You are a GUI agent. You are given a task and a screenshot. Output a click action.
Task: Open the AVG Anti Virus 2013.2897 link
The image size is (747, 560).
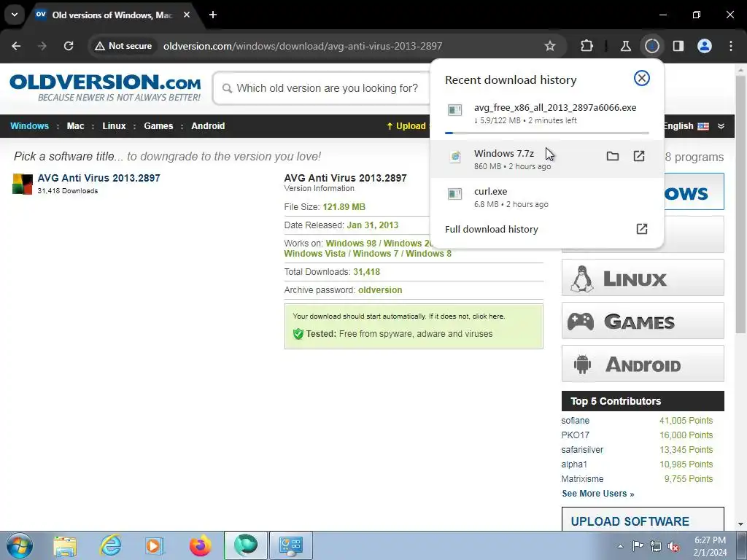tap(98, 178)
